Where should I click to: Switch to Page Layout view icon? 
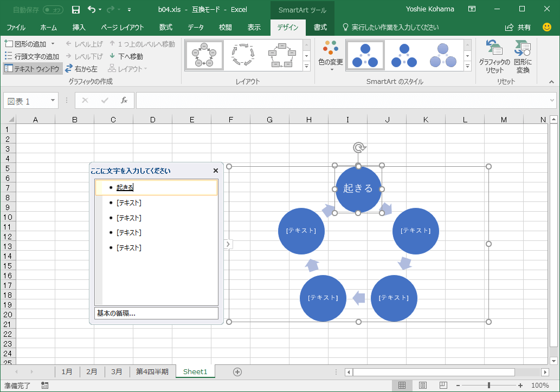422,386
